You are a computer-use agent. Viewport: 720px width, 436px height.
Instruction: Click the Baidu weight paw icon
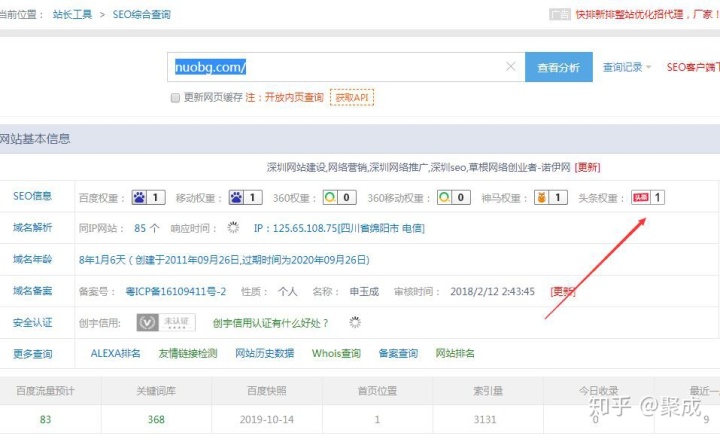click(x=139, y=197)
